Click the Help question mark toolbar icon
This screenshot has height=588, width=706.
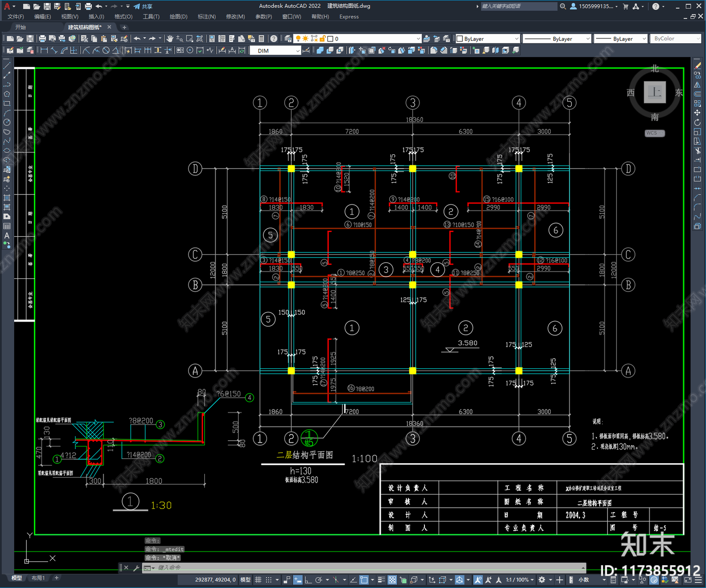pyautogui.click(x=274, y=39)
